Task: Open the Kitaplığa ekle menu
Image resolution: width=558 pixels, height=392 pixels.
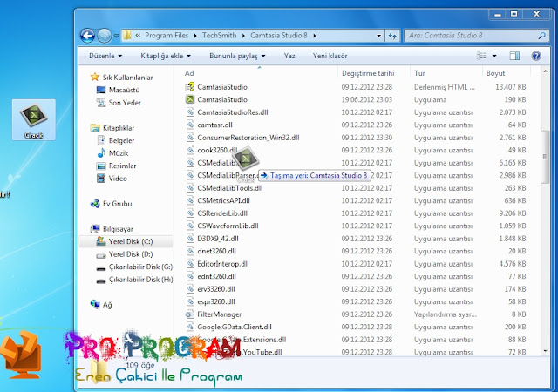Action: pyautogui.click(x=166, y=56)
